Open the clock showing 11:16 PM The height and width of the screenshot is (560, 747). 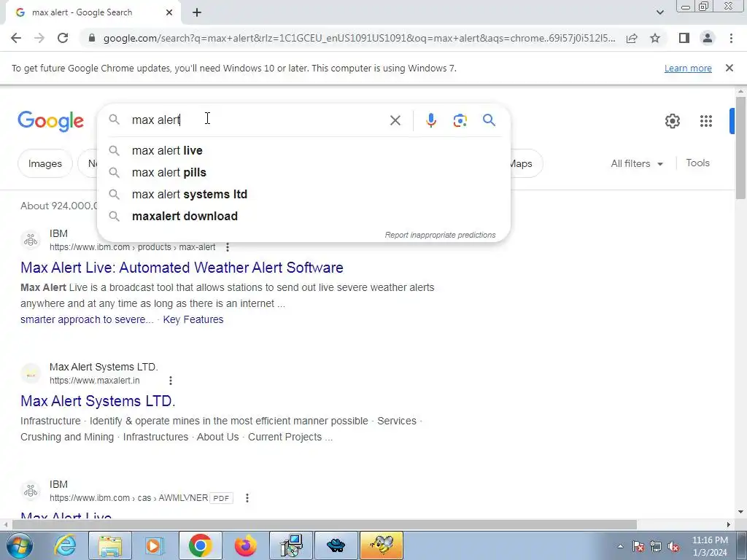(x=709, y=546)
